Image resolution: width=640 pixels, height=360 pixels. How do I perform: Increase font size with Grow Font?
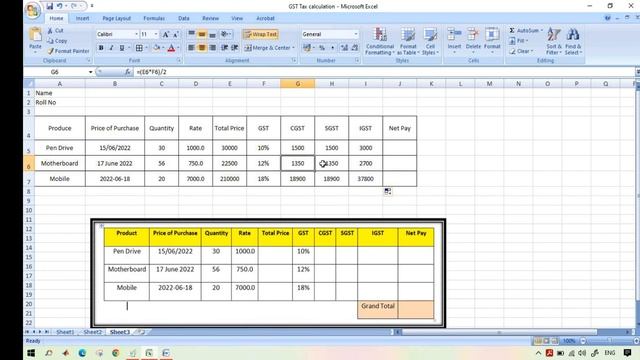(166, 34)
